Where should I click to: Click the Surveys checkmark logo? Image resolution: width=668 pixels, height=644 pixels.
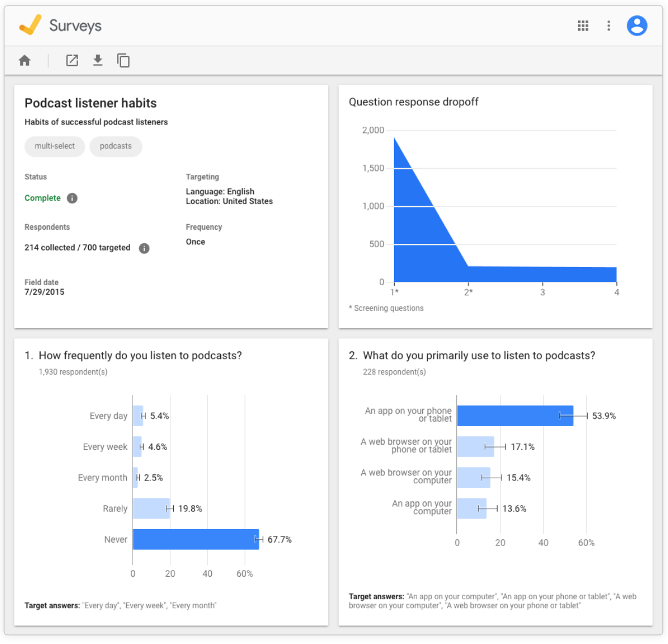[30, 25]
